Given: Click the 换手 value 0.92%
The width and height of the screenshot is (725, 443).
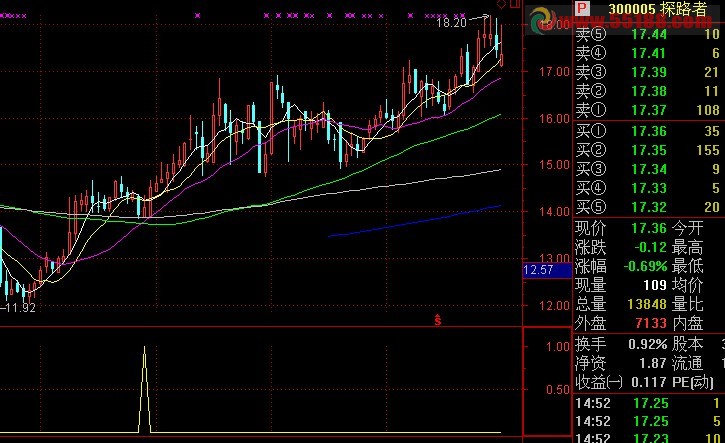Looking at the screenshot, I should coord(647,345).
